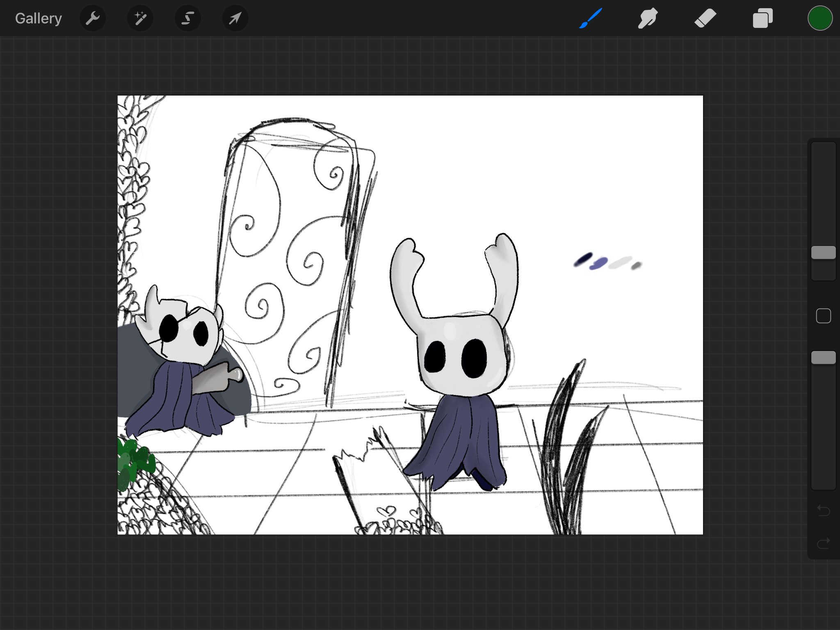
Task: Tap the square Modify button in sidebar
Action: (x=823, y=316)
